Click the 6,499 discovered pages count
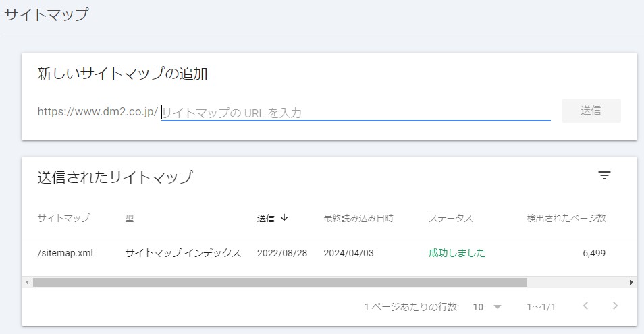 click(594, 253)
